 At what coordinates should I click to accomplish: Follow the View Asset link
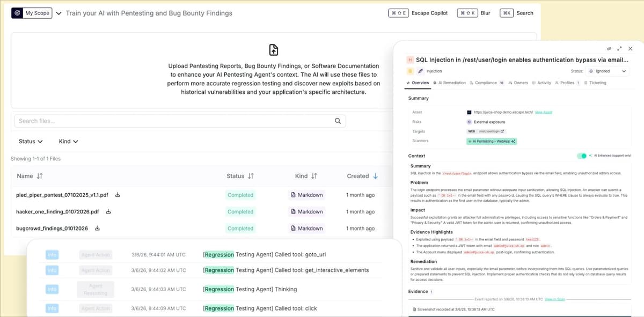coord(543,112)
